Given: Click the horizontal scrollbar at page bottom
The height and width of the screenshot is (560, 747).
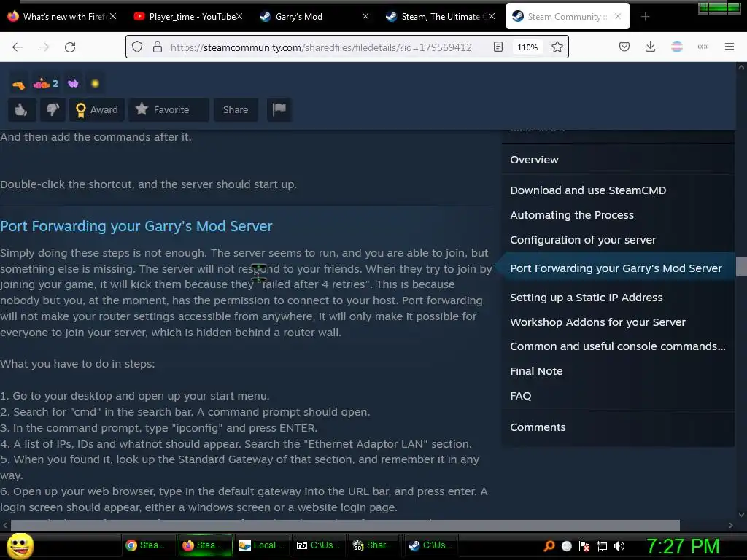Looking at the screenshot, I should click(x=345, y=525).
